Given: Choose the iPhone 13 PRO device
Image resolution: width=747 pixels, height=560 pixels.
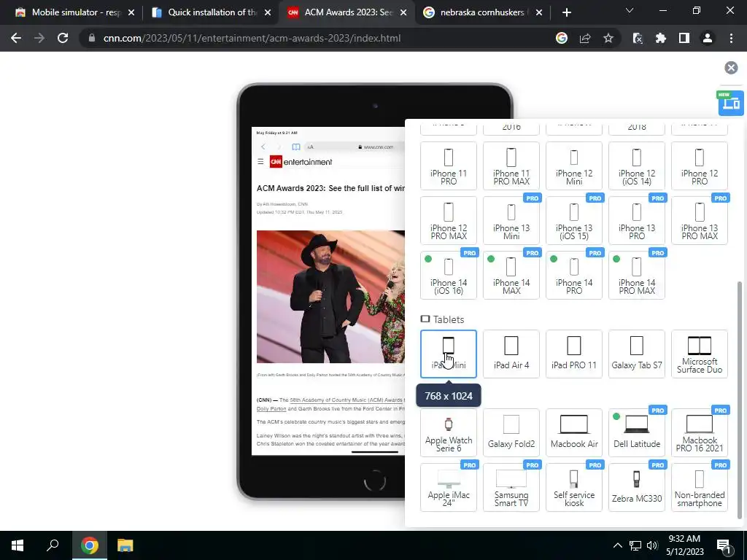Looking at the screenshot, I should [x=636, y=220].
